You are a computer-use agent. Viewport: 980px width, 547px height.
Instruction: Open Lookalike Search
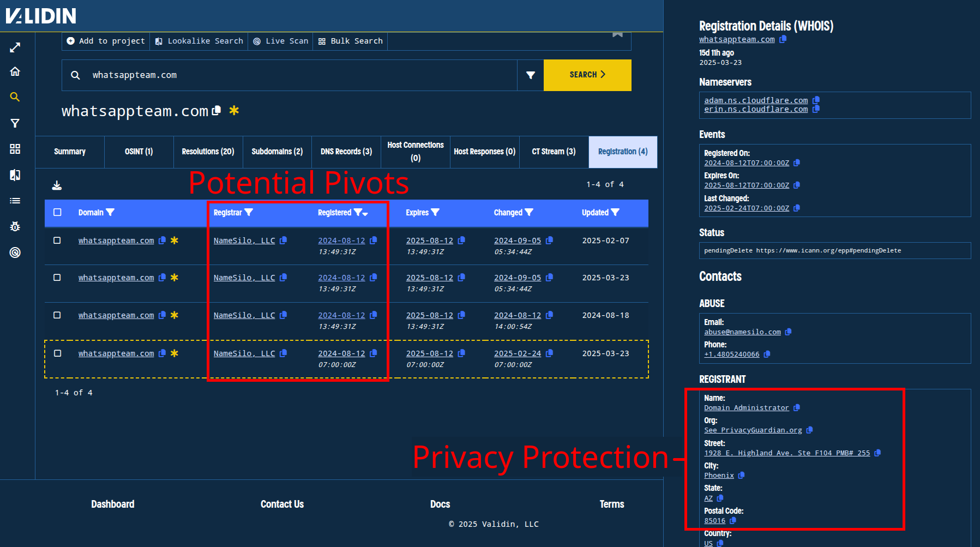[x=199, y=41]
